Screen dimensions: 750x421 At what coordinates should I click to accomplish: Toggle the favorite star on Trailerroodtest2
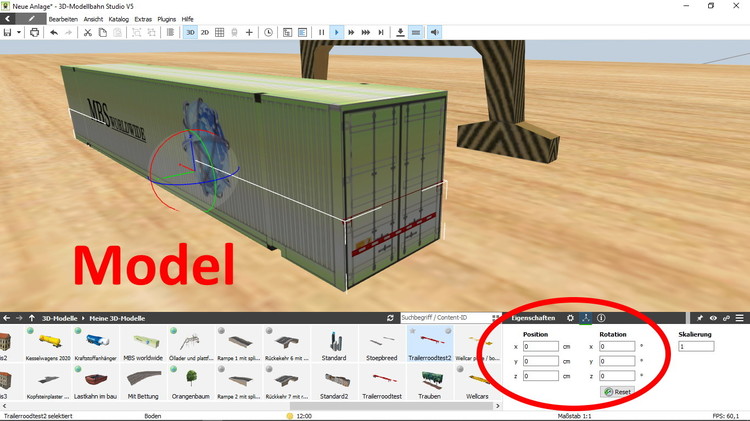point(412,331)
